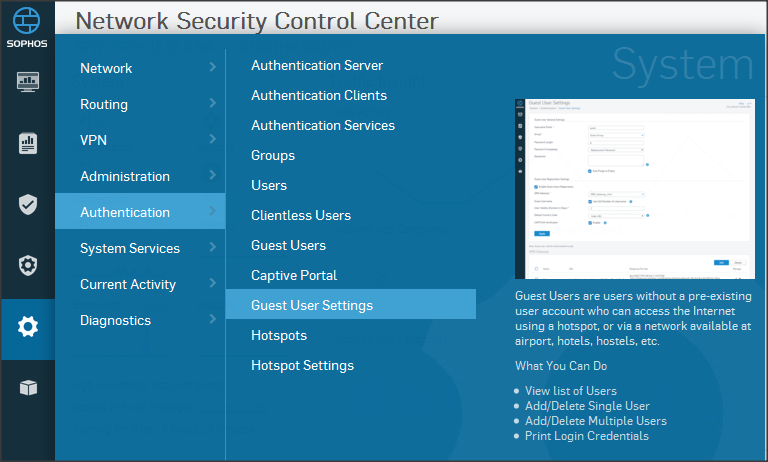Click the Guest User Settings preview thumbnail
768x462 pixels.
[634, 190]
